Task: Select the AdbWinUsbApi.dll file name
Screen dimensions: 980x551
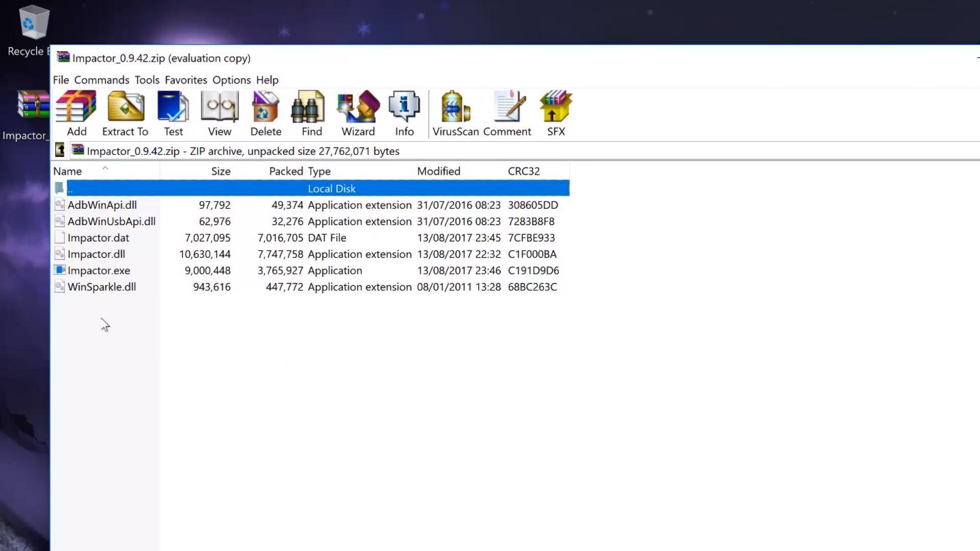Action: tap(111, 221)
